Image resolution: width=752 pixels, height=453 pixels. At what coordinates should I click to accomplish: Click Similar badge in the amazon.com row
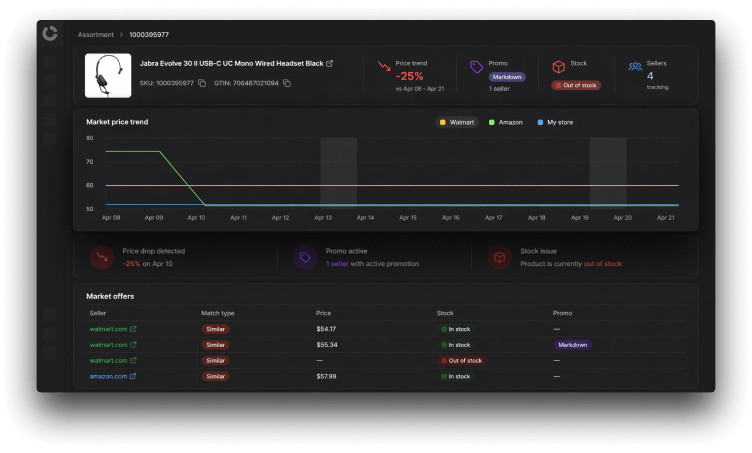[x=215, y=376]
